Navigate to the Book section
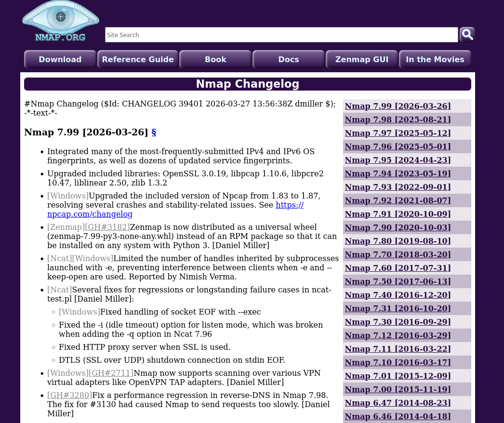Screen dimensions: 504x423 pos(215,59)
